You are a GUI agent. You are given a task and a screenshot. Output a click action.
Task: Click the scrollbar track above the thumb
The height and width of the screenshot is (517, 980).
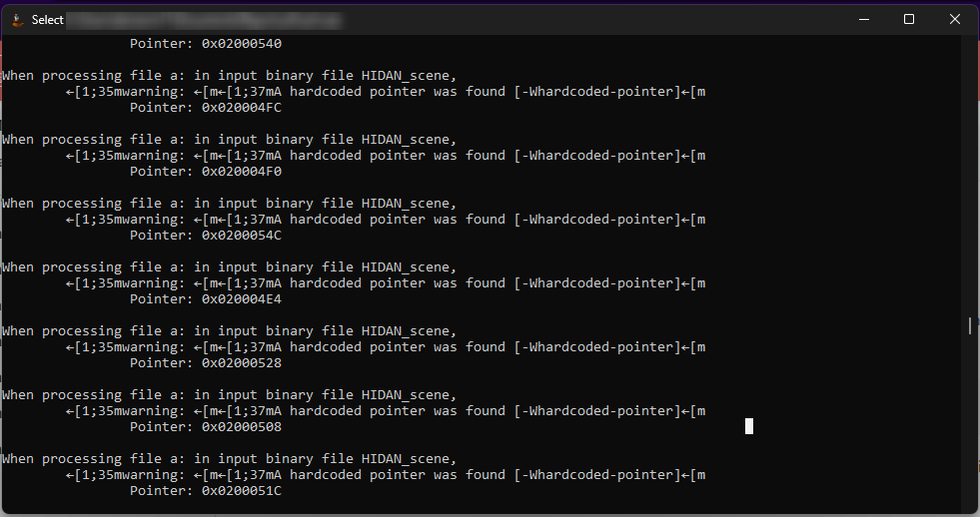[x=969, y=180]
